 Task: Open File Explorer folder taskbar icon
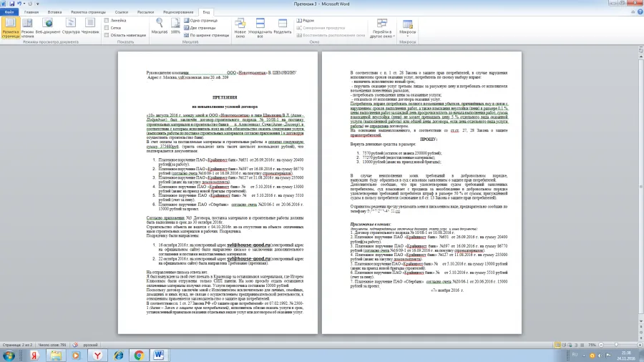(55, 356)
